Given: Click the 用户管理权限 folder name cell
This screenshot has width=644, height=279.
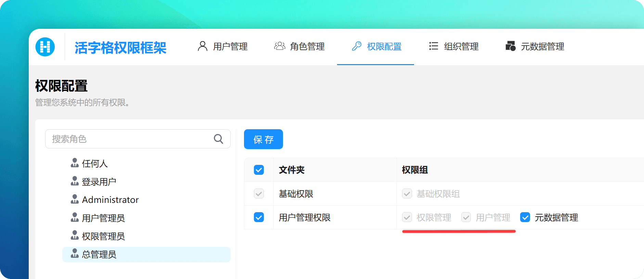Looking at the screenshot, I should tap(305, 218).
